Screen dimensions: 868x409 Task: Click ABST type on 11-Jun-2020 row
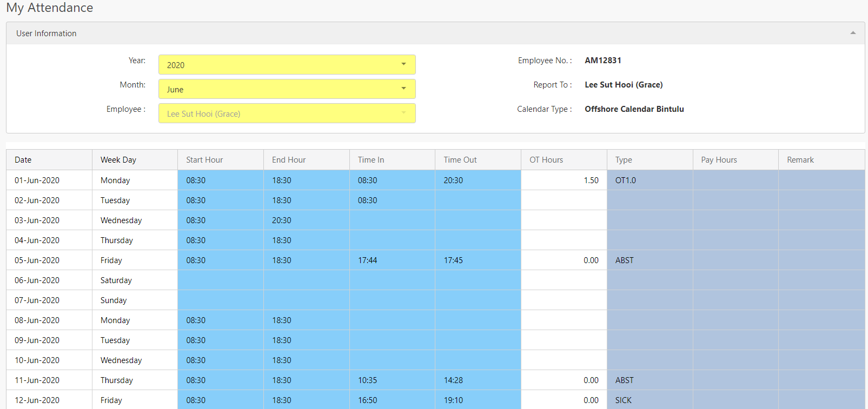650,380
